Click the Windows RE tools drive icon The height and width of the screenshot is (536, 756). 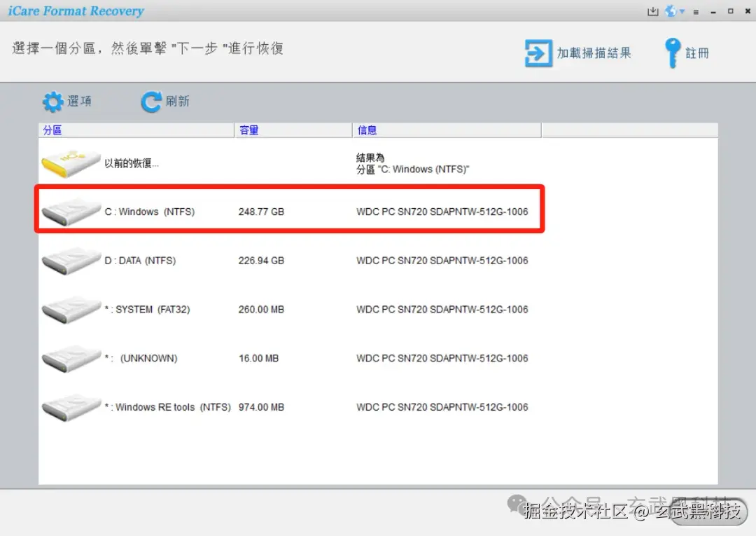pos(71,408)
